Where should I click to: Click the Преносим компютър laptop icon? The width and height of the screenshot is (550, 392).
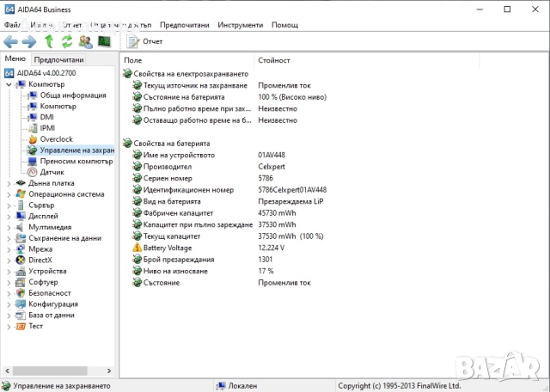point(33,162)
